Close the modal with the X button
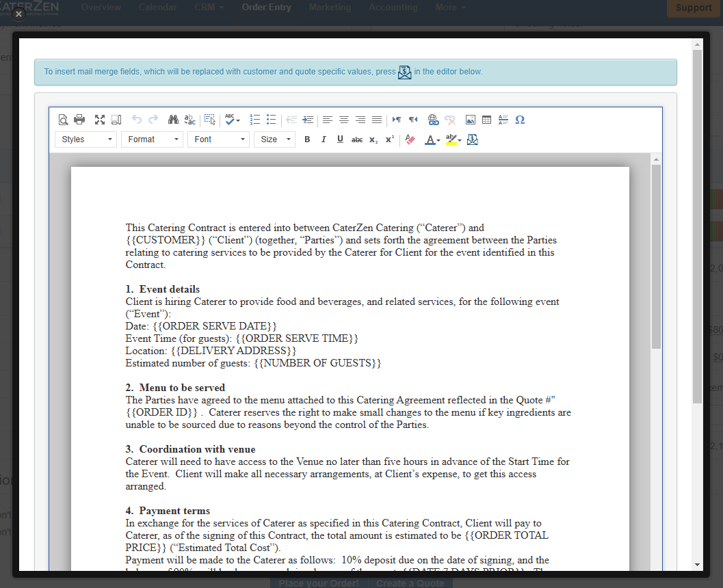This screenshot has height=588, width=723. 18,14
